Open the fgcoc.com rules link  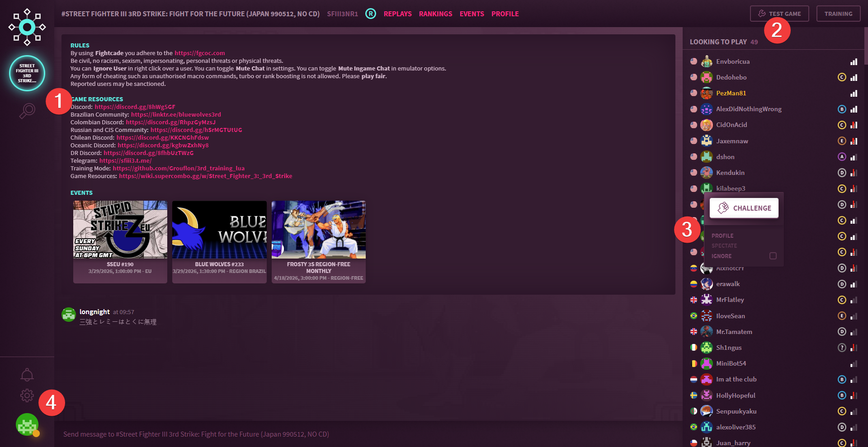coord(199,53)
